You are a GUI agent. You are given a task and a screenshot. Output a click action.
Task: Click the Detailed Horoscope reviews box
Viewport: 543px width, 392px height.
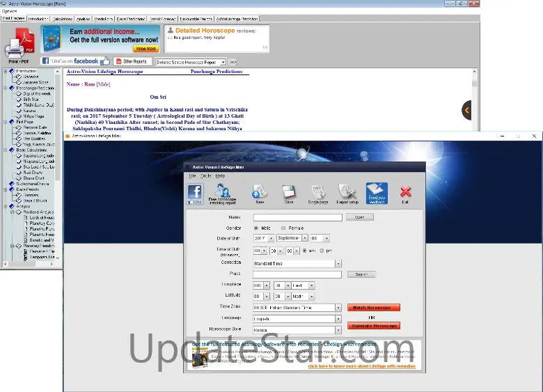217,39
